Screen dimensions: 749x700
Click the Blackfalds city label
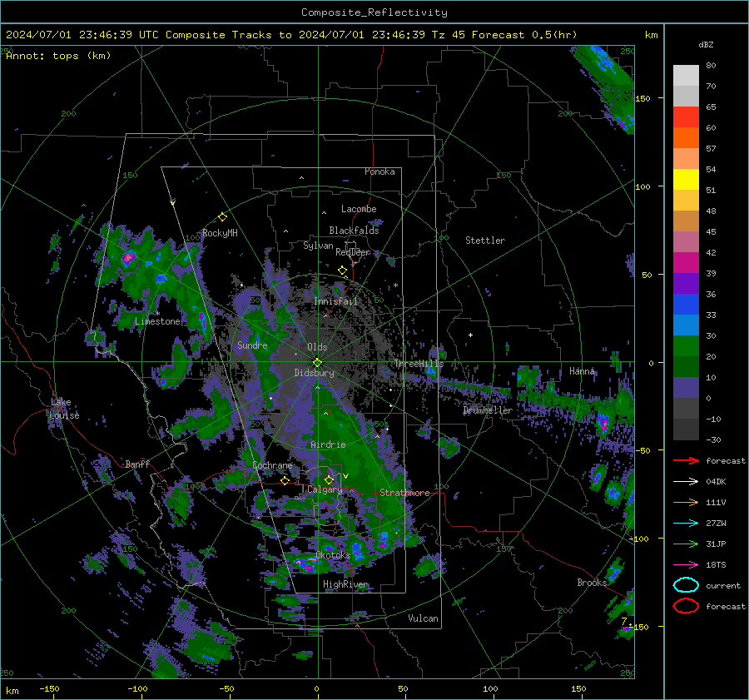coord(354,231)
